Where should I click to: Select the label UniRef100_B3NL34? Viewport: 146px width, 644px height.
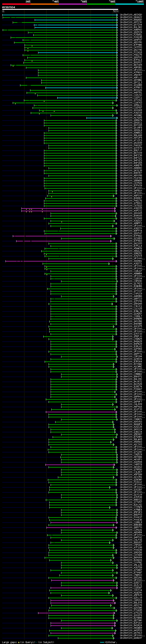click(131, 311)
